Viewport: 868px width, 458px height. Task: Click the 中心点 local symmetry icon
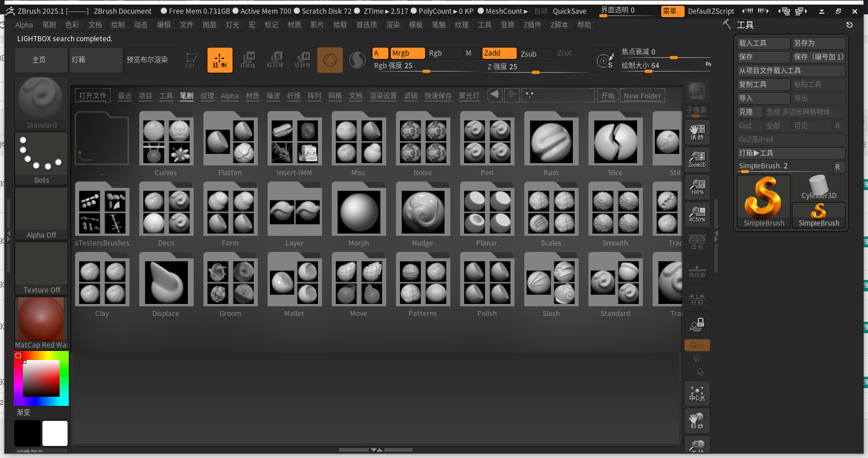(697, 393)
